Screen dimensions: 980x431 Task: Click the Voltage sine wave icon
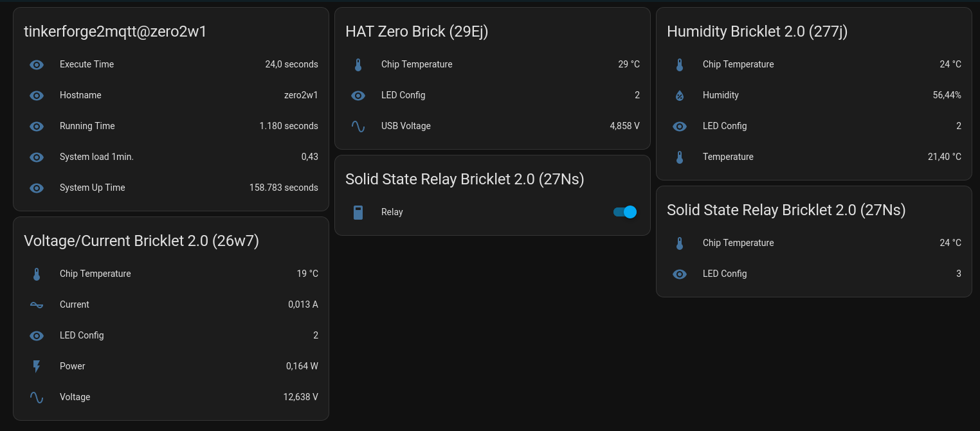pyautogui.click(x=37, y=398)
